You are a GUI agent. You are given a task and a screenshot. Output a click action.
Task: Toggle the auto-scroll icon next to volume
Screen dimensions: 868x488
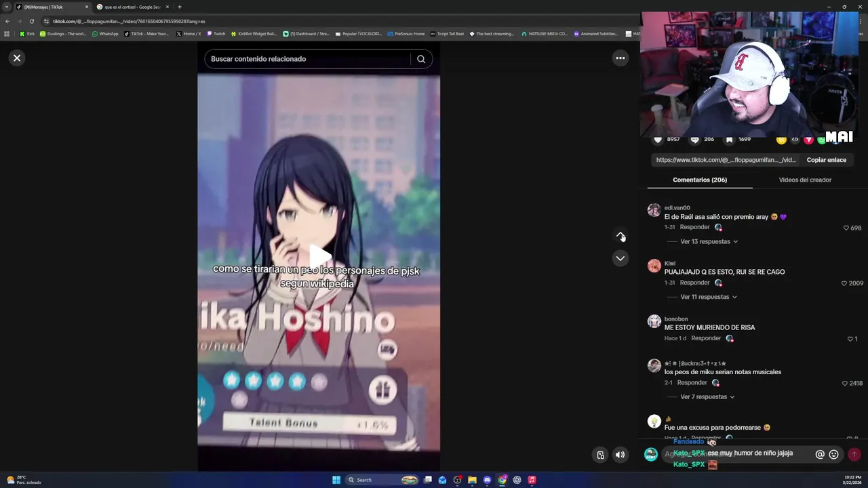pos(600,455)
